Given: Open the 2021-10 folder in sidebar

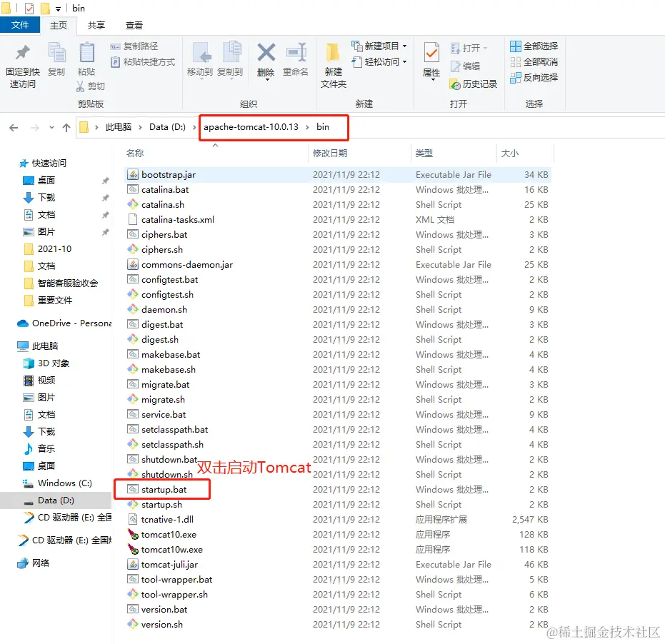Looking at the screenshot, I should pyautogui.click(x=47, y=249).
